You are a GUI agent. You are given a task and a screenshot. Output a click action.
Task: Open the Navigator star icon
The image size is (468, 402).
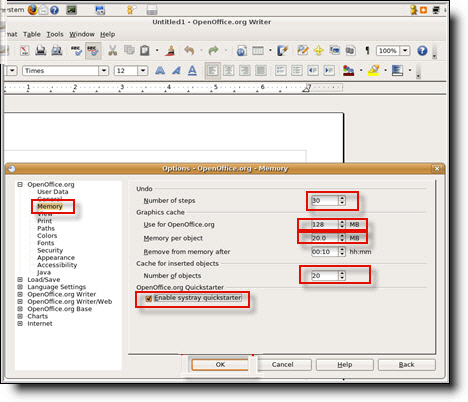[319, 51]
